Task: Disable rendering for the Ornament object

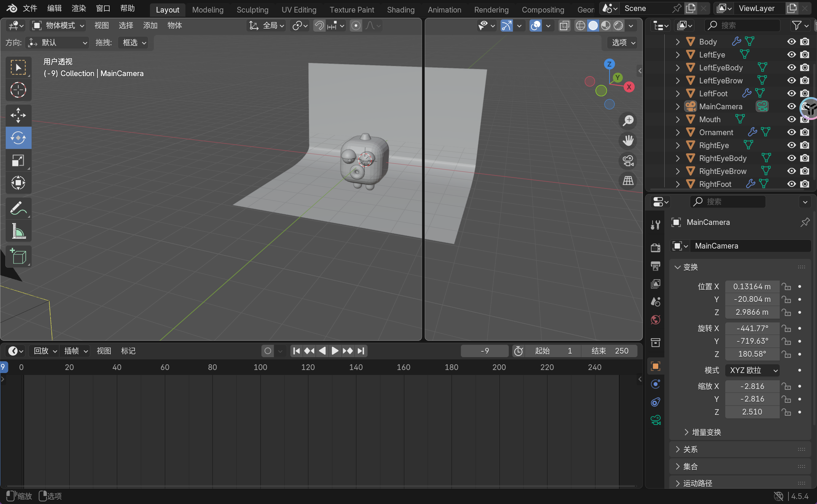Action: [x=804, y=132]
